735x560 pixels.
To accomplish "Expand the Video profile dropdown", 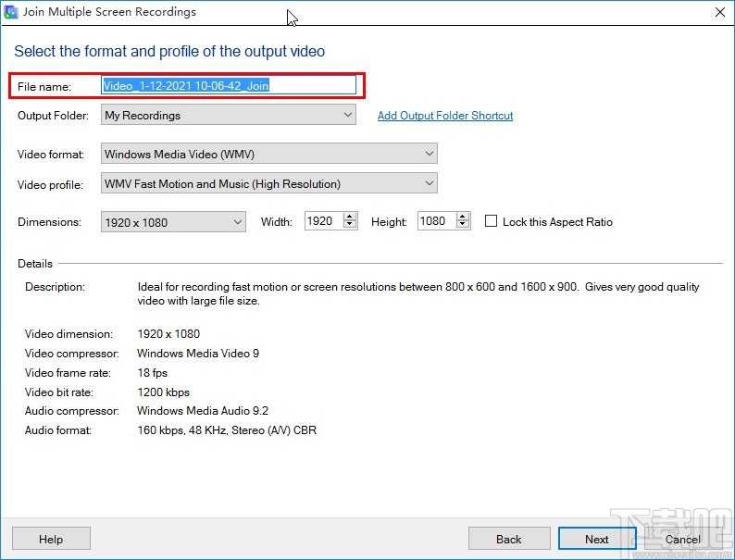I will [x=269, y=183].
